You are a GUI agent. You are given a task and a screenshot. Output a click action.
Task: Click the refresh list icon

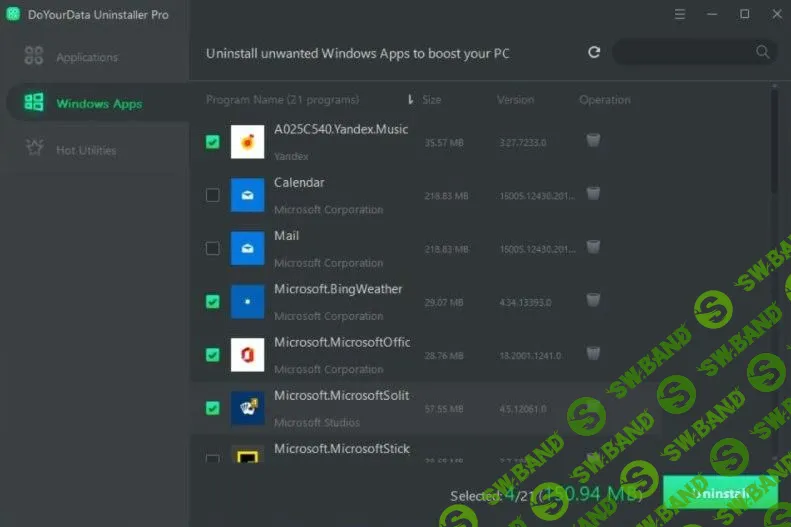594,52
